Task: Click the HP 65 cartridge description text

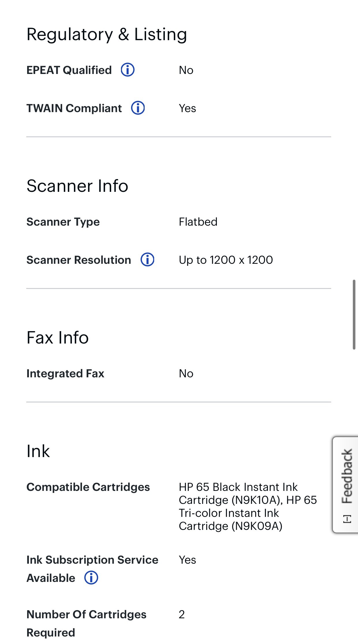Action: 247,506
